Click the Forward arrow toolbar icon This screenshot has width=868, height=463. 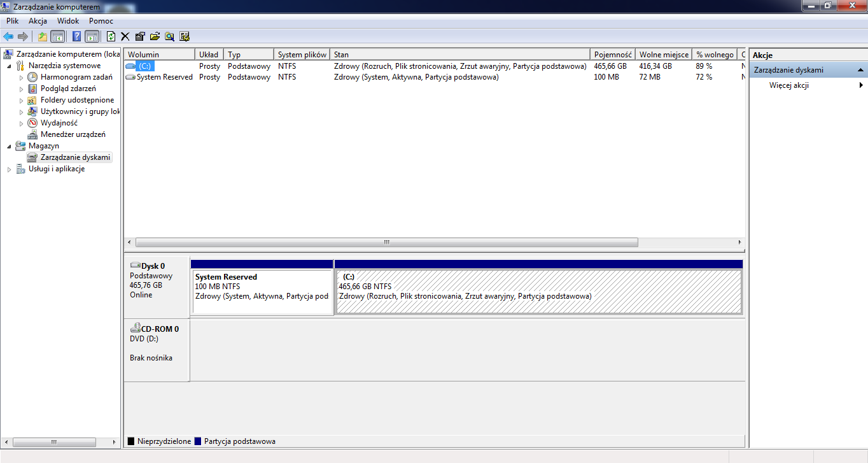pyautogui.click(x=22, y=36)
